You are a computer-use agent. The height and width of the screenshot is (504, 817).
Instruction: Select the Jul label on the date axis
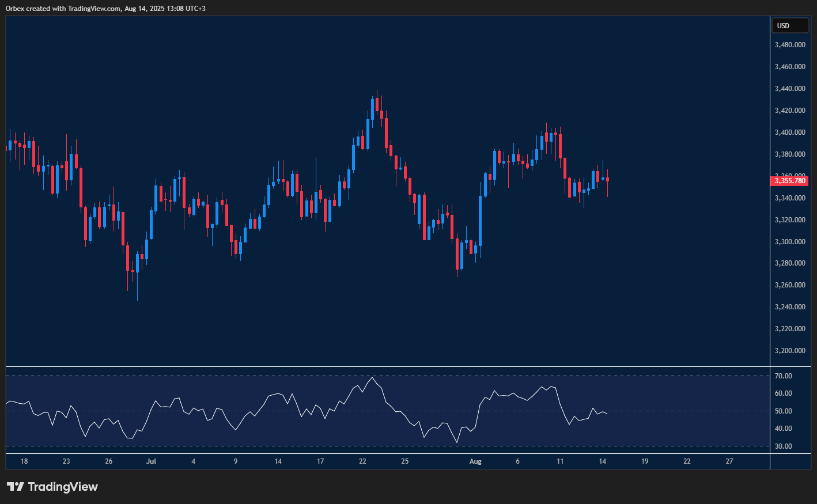pos(151,461)
